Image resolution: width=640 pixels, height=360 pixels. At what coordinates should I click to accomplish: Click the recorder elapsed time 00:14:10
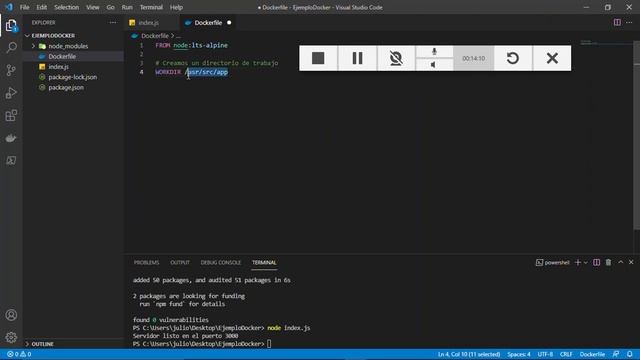click(473, 58)
